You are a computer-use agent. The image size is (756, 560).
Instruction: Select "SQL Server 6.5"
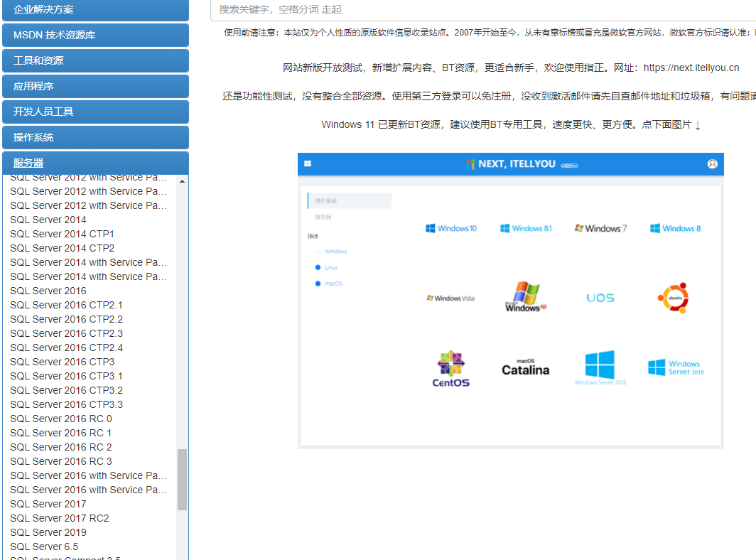[44, 547]
